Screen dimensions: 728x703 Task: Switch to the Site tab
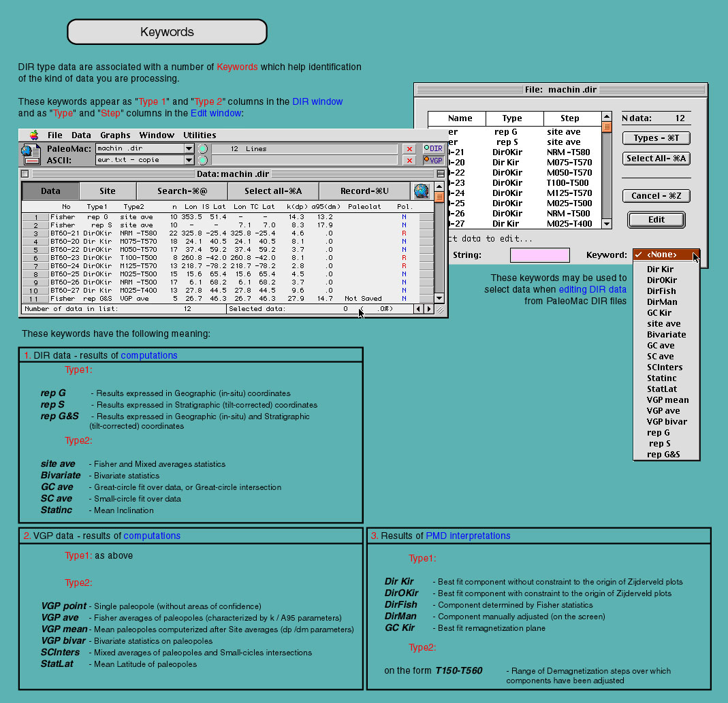click(x=108, y=191)
